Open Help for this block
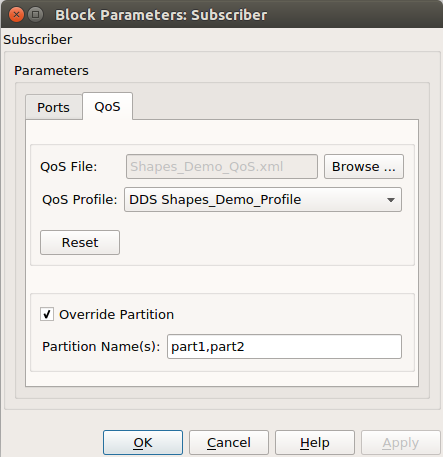Viewport: 443px width, 457px height. click(315, 443)
